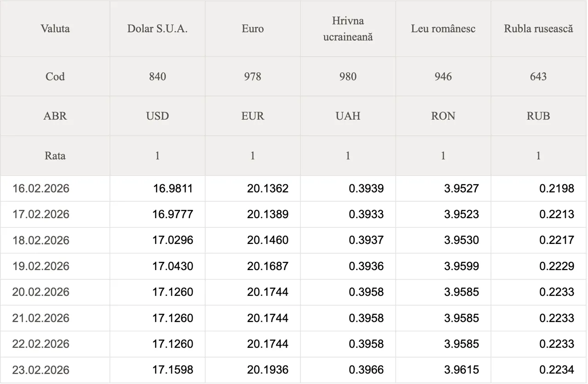Screen dimensions: 588x384
Task: Click the Rubla rusească column header
Action: tap(538, 28)
